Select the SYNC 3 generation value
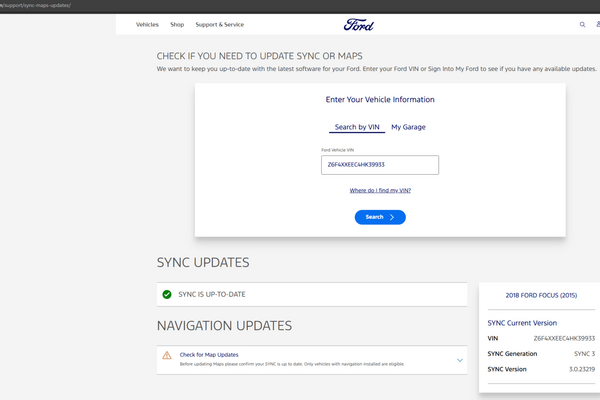600x400 pixels. [584, 354]
